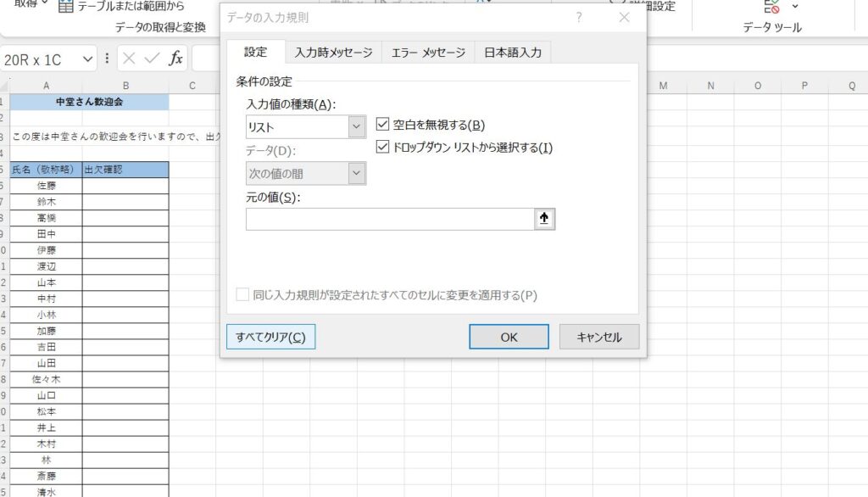Open the エラー メッセージ tab
Screen dimensions: 868x497
click(x=428, y=53)
